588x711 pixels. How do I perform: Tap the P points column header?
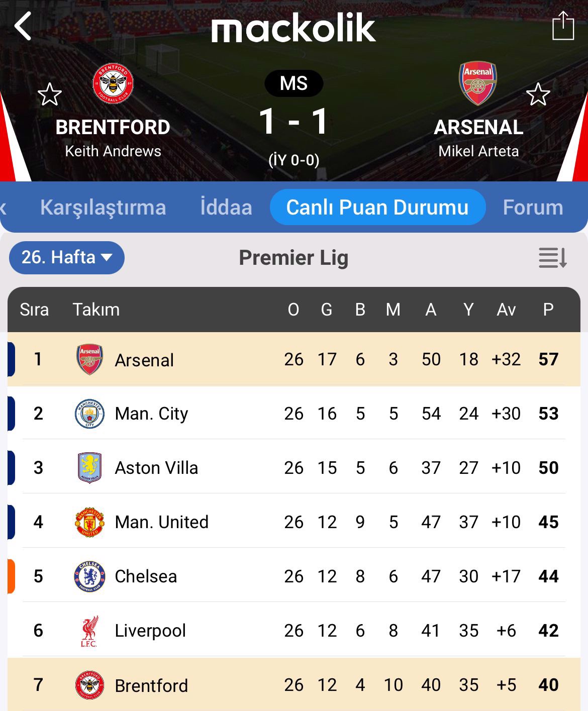coord(548,310)
